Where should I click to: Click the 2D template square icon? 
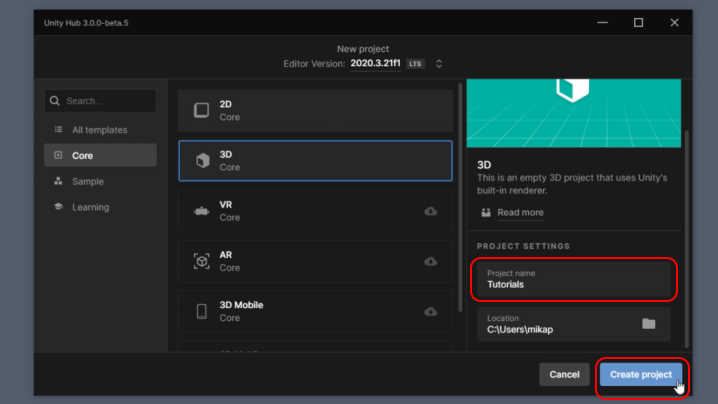pyautogui.click(x=201, y=110)
